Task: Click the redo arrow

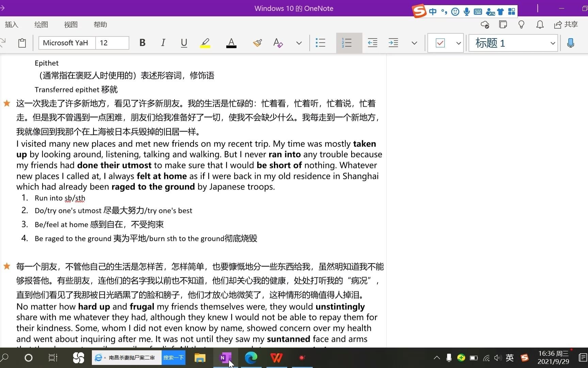Action: tap(3, 43)
